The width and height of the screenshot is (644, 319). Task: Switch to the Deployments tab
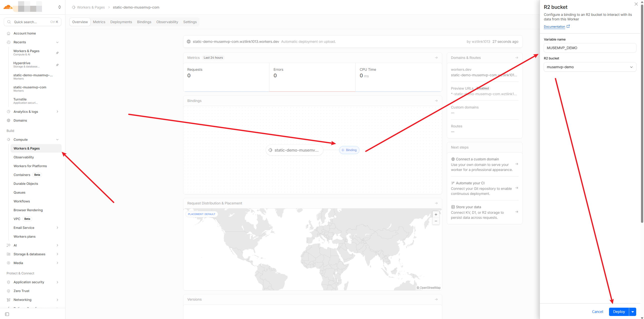coord(121,22)
